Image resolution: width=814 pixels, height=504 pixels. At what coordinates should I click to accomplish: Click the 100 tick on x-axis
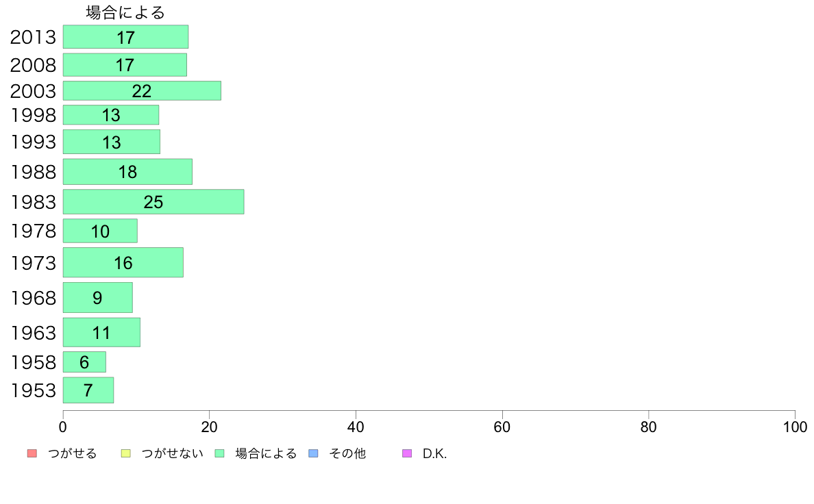pyautogui.click(x=795, y=427)
